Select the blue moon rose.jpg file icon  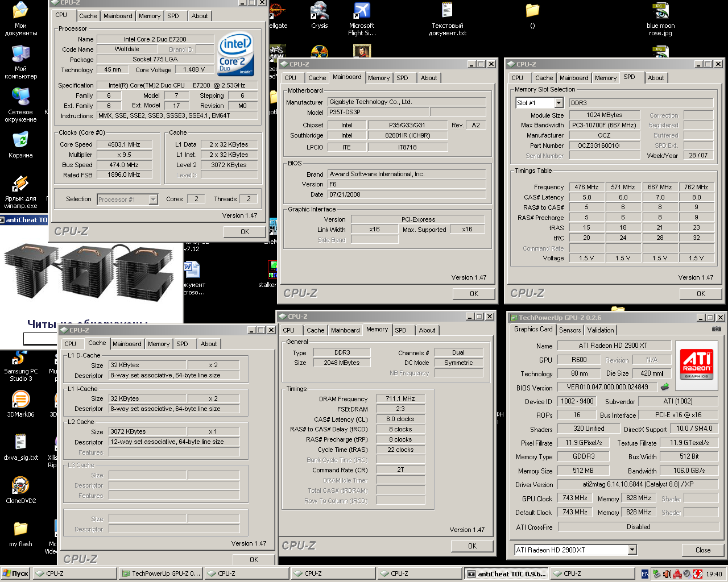[660, 19]
